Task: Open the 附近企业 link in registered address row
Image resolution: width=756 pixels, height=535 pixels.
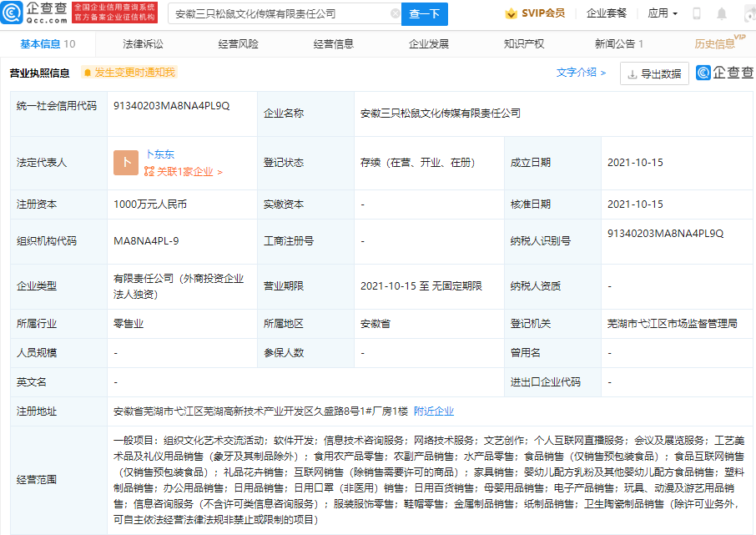Action: [433, 411]
